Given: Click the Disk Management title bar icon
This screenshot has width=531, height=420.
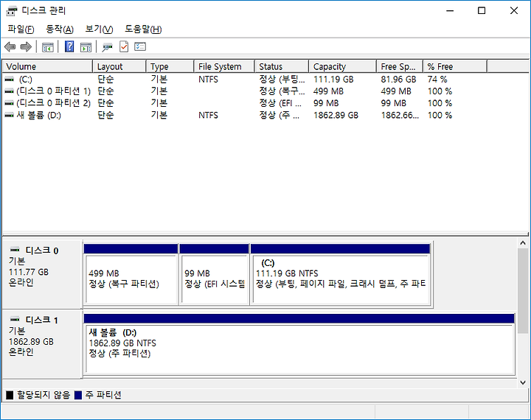Looking at the screenshot, I should (x=12, y=11).
